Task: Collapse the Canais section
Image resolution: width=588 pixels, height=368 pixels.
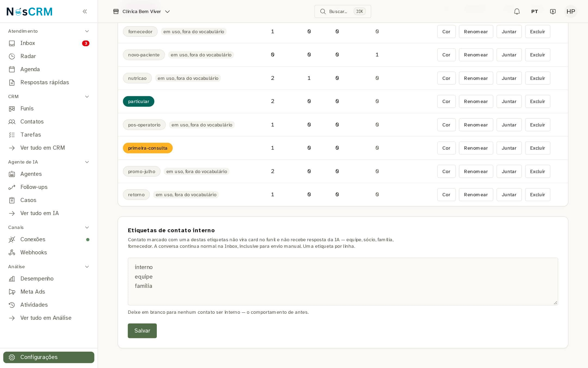Action: click(x=87, y=227)
